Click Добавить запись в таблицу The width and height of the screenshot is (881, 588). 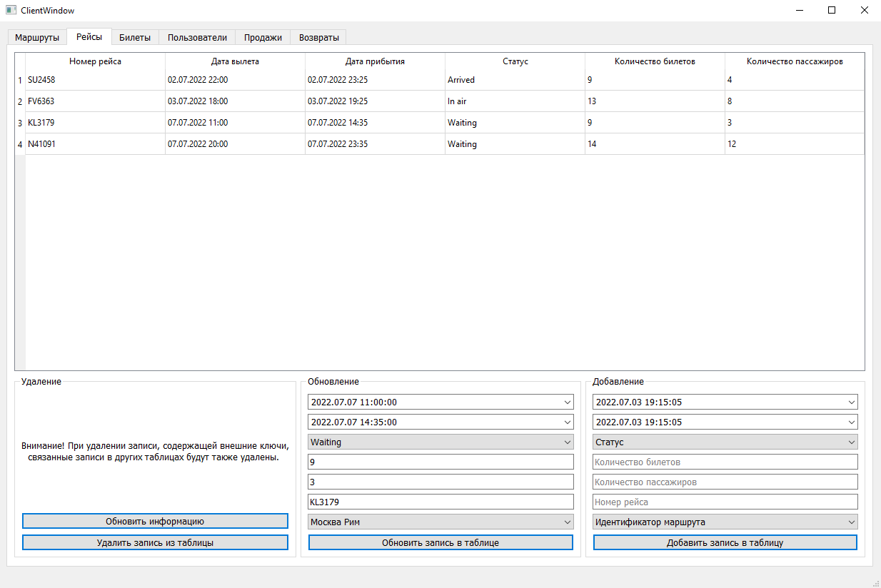click(x=725, y=542)
